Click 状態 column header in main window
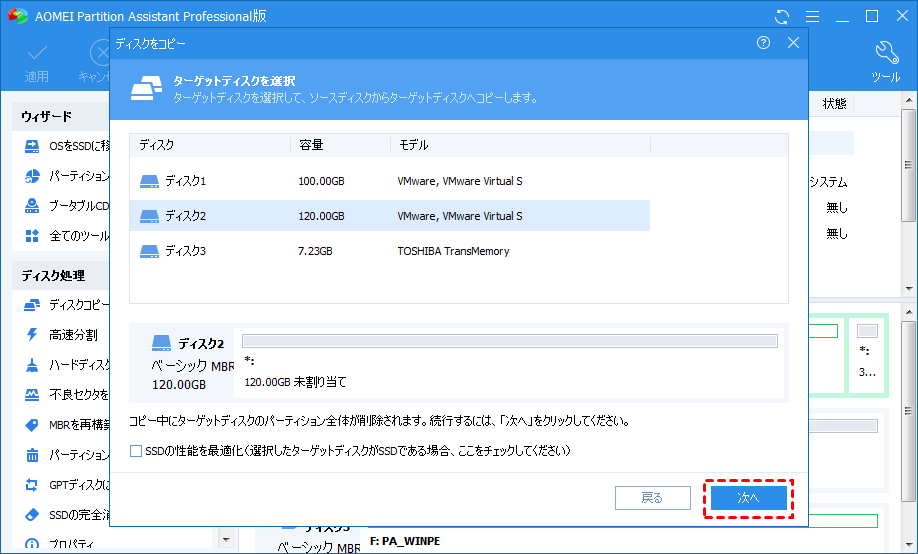This screenshot has width=918, height=554. 834,104
